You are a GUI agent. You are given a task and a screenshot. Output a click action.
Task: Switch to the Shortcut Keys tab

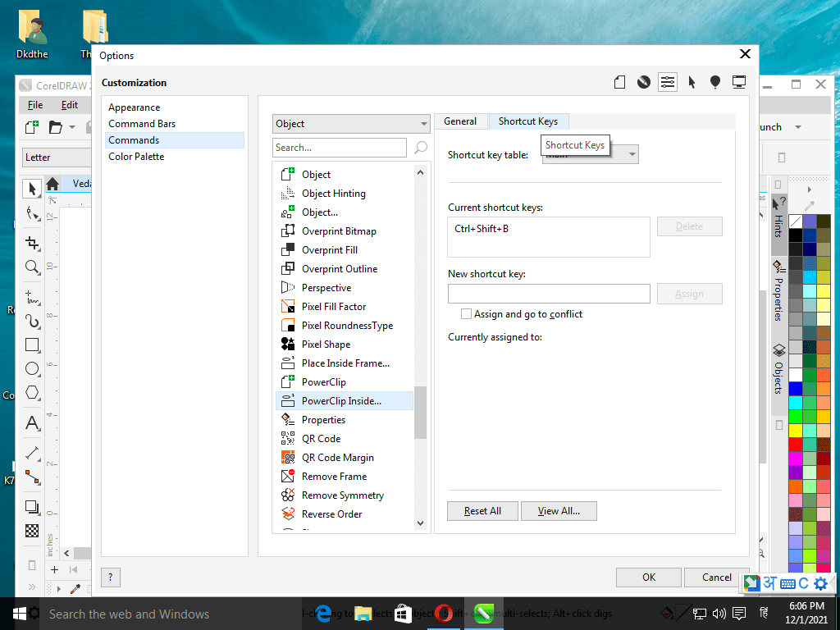coord(528,121)
